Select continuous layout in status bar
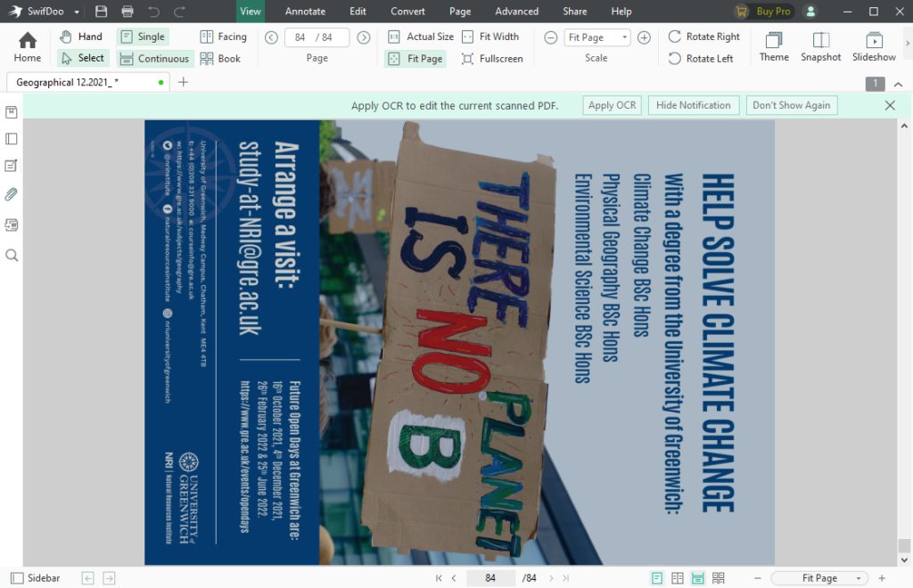Viewport: 913px width, 588px height. click(697, 578)
